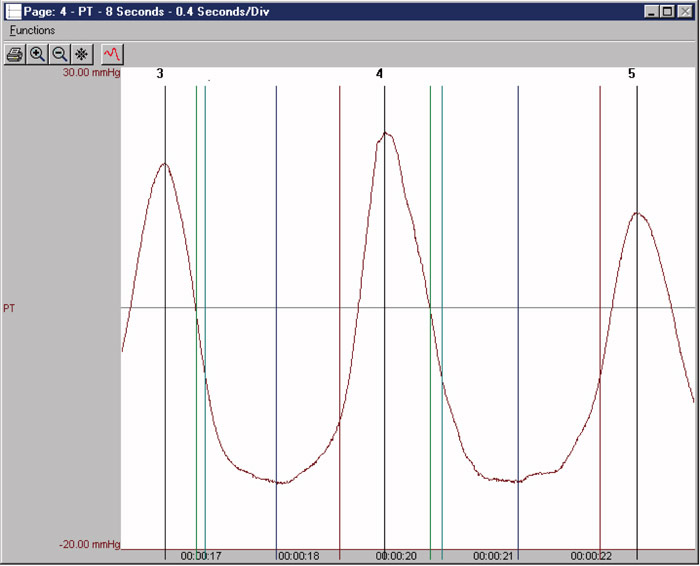Click the 00:00:21 time label
This screenshot has height=566, width=700.
coord(493,556)
